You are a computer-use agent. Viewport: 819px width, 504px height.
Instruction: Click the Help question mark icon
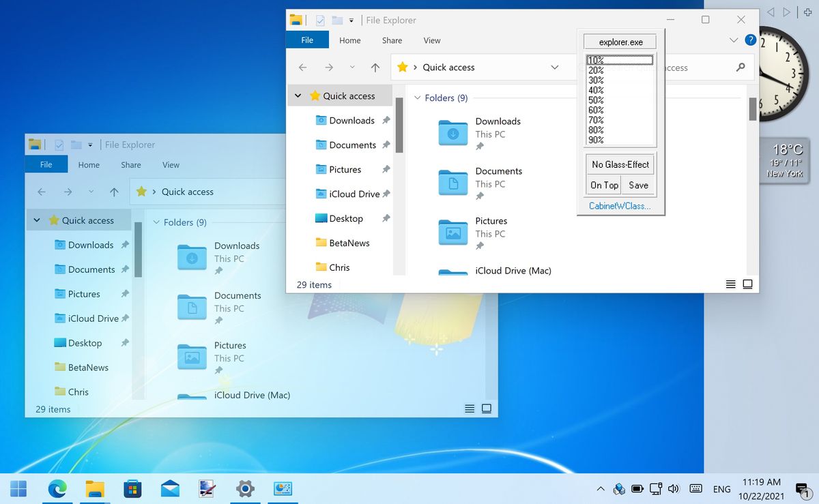pos(749,40)
